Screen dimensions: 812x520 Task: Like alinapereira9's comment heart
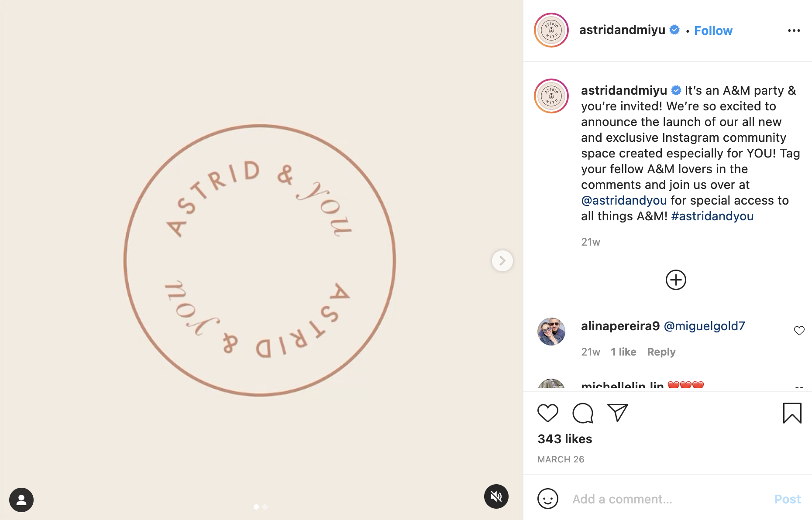click(799, 331)
